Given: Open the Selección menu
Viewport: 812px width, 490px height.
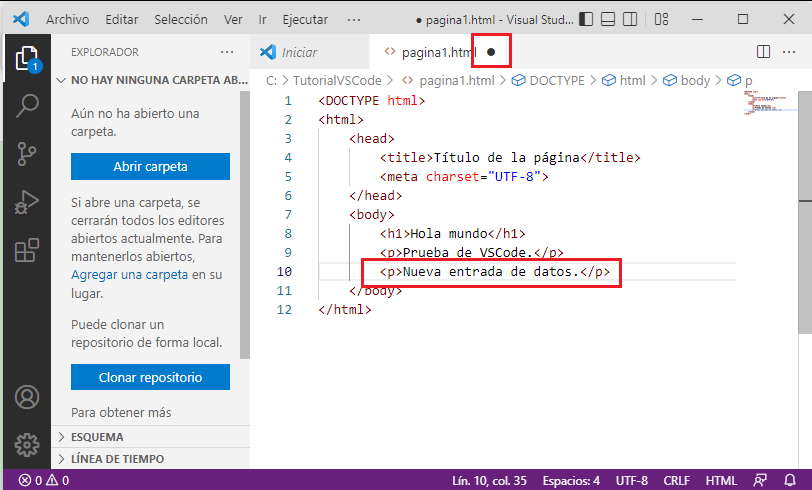Looking at the screenshot, I should (181, 19).
